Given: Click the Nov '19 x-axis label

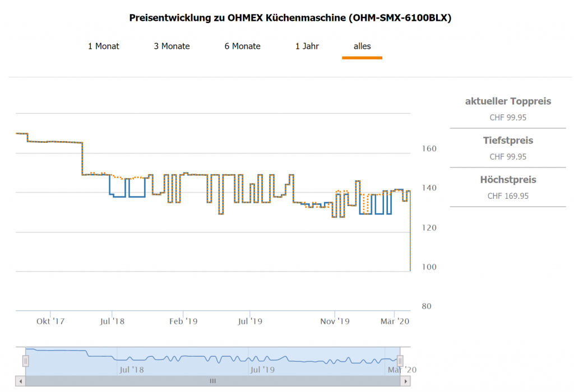Looking at the screenshot, I should [335, 321].
